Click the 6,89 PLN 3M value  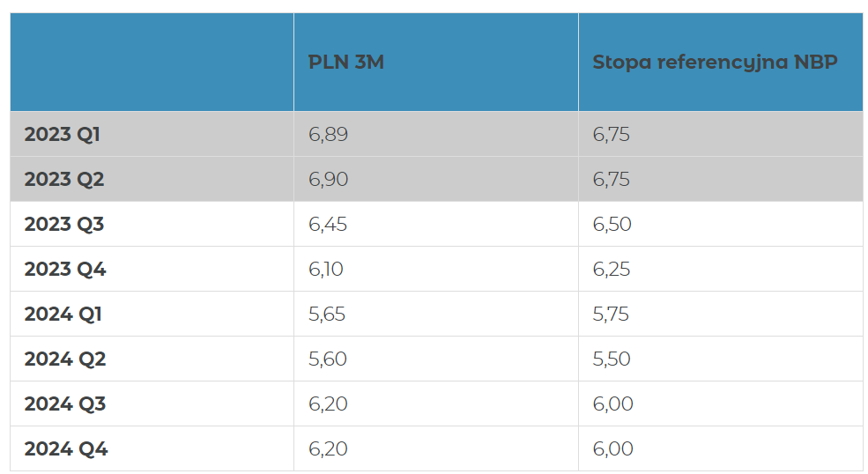click(329, 135)
